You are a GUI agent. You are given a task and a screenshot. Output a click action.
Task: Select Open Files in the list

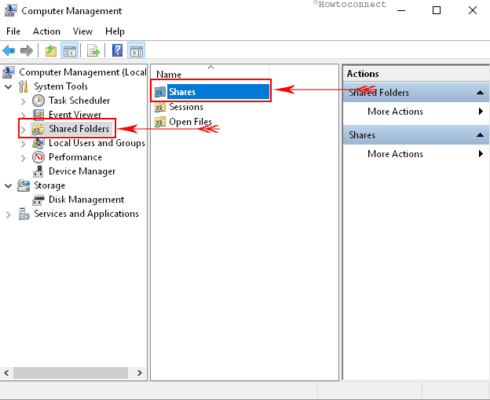click(x=190, y=122)
